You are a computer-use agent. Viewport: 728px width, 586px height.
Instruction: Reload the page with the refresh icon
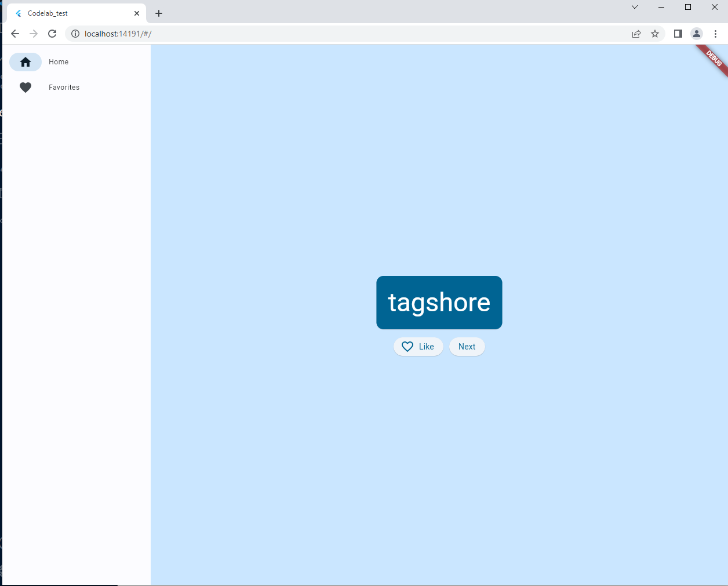pos(52,34)
